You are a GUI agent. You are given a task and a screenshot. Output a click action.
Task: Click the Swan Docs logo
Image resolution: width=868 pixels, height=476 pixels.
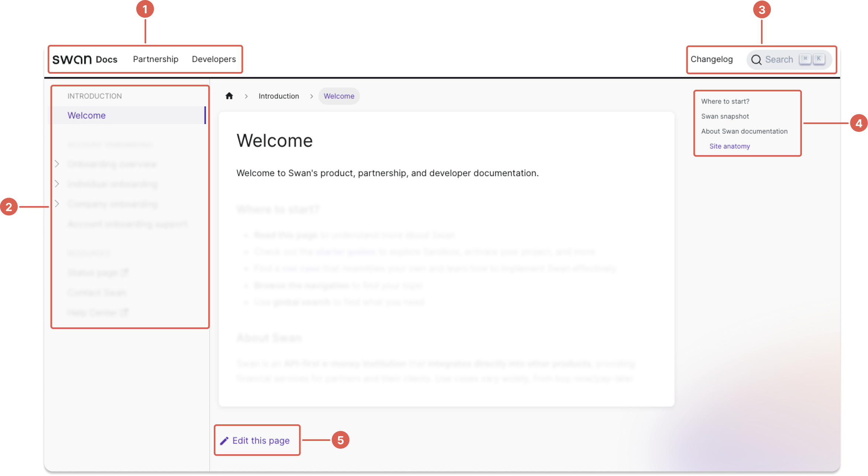(x=85, y=59)
